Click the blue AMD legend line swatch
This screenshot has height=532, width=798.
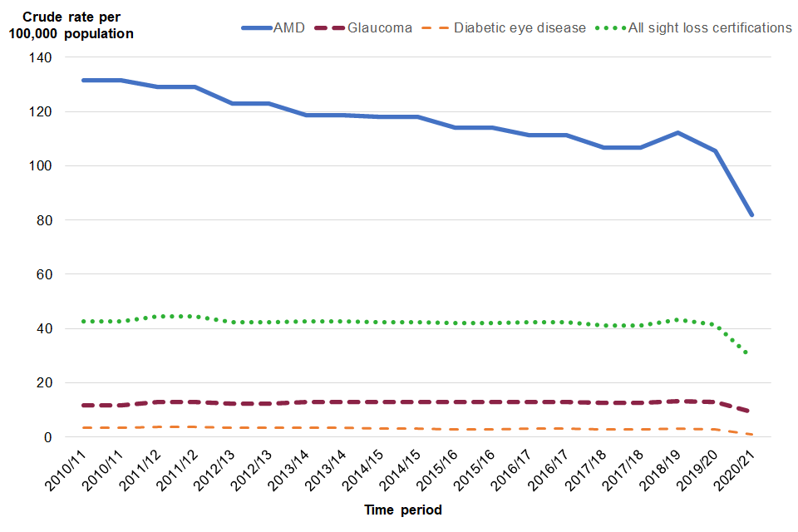point(255,27)
